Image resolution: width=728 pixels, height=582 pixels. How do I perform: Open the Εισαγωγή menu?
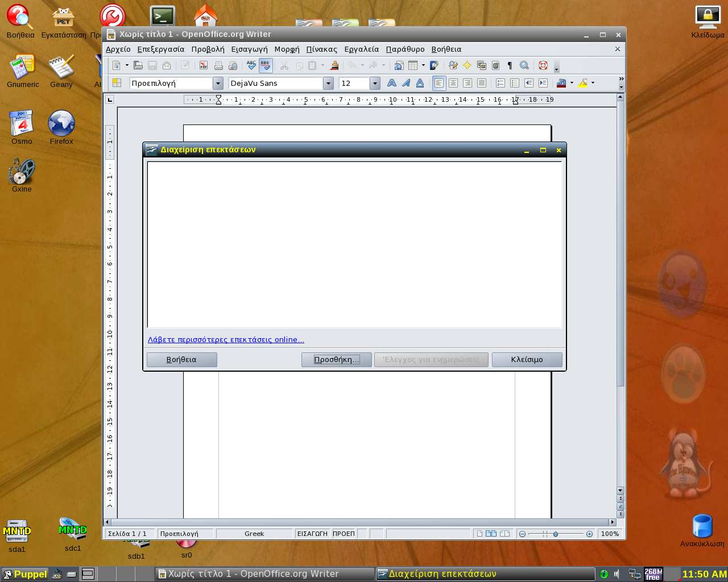click(x=249, y=49)
